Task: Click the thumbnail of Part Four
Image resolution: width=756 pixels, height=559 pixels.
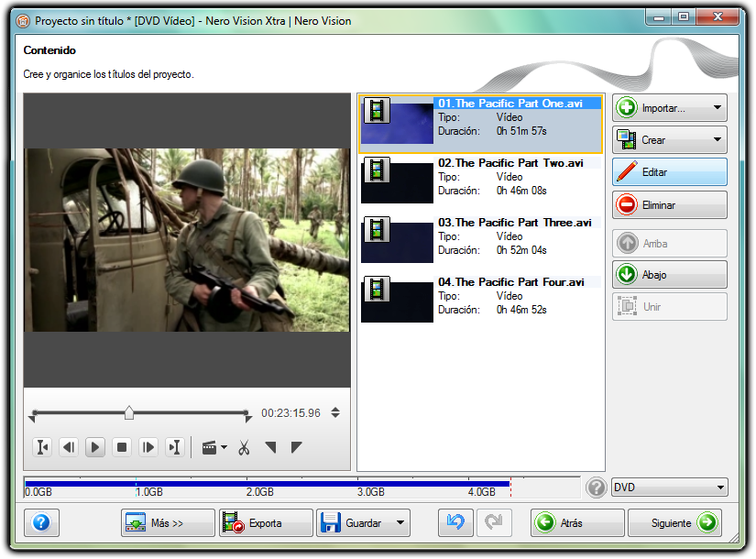Action: tap(398, 299)
